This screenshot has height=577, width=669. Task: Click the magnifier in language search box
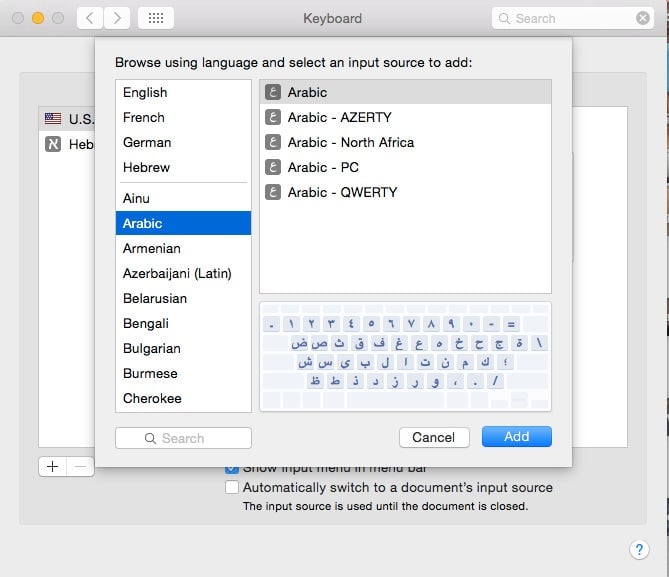(x=150, y=438)
